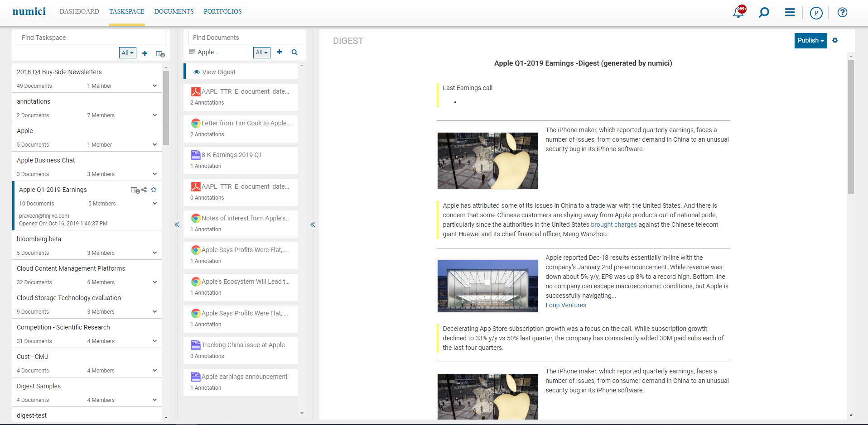Expand 2018 Q4 Buy-Side Newsletters details
Viewport: 868px width, 425px height.
click(154, 86)
